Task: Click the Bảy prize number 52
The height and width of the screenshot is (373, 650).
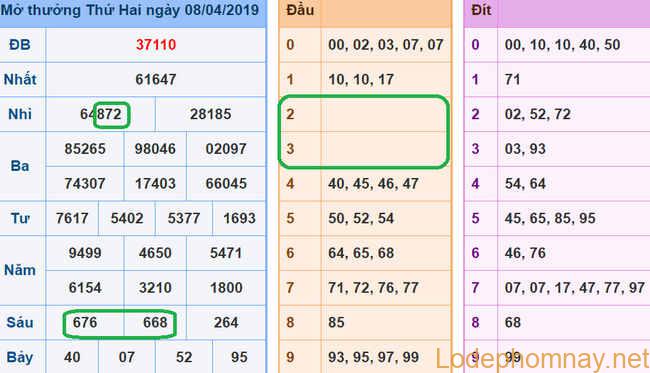Action: pos(184,357)
